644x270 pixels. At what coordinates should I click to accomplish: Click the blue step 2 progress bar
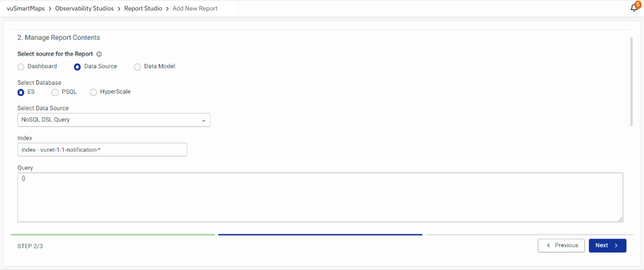click(320, 235)
